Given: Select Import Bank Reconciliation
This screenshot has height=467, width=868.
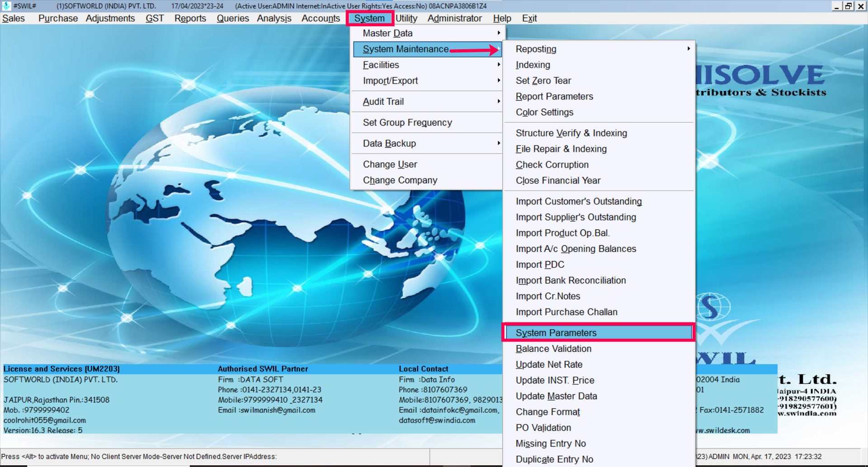Looking at the screenshot, I should (599, 280).
